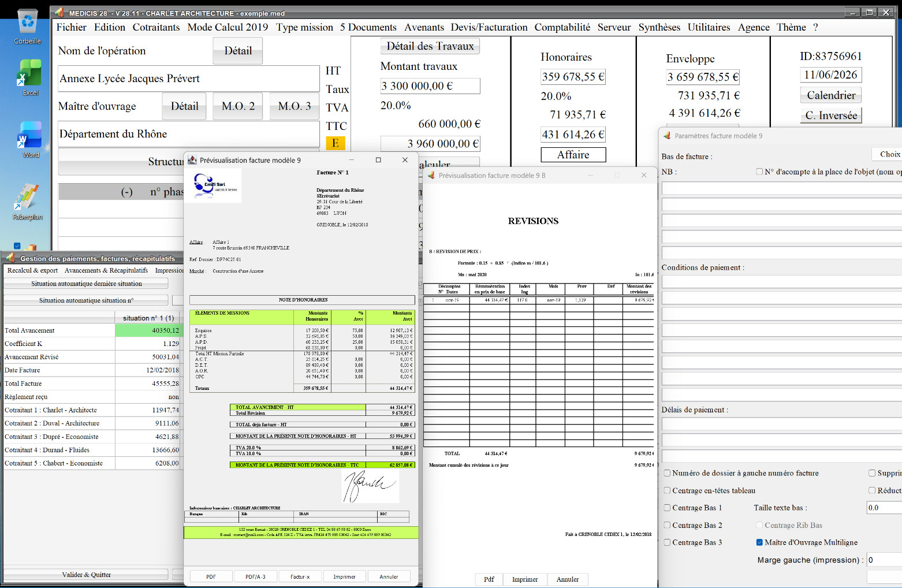Click the Calendrier button
This screenshot has width=902, height=588.
pyautogui.click(x=831, y=95)
